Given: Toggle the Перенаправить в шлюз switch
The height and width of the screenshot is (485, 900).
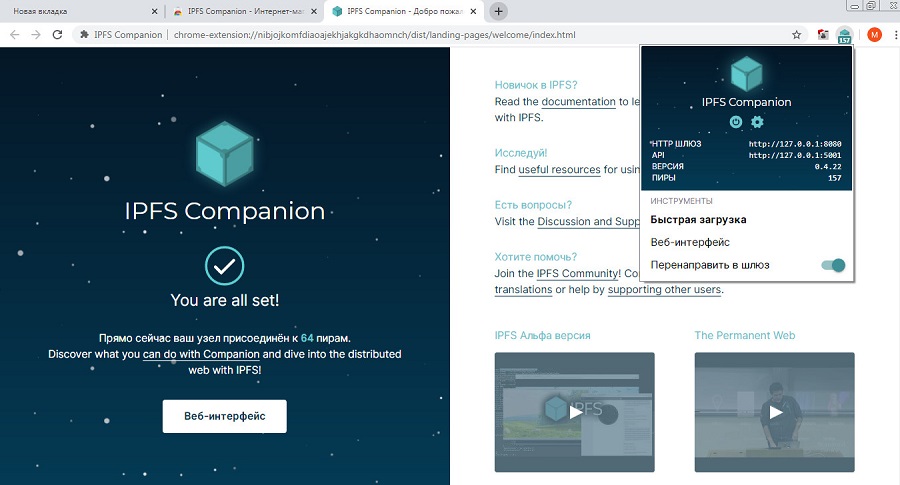Looking at the screenshot, I should [x=833, y=265].
